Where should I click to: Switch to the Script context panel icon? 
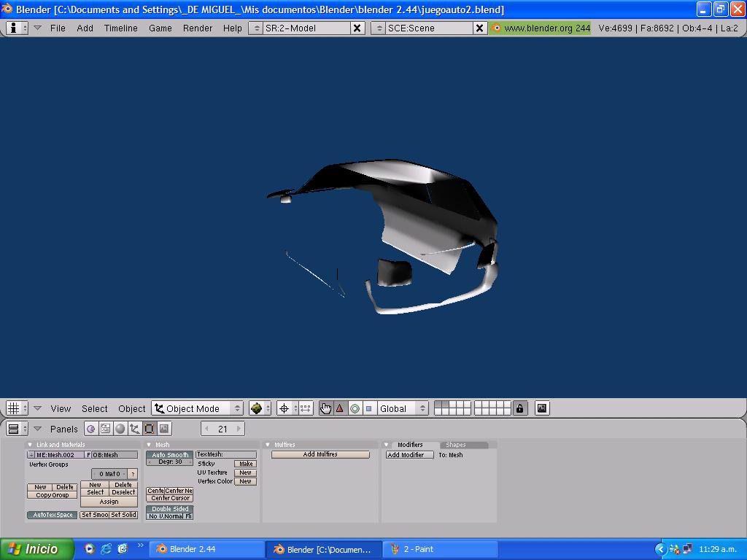click(x=106, y=429)
